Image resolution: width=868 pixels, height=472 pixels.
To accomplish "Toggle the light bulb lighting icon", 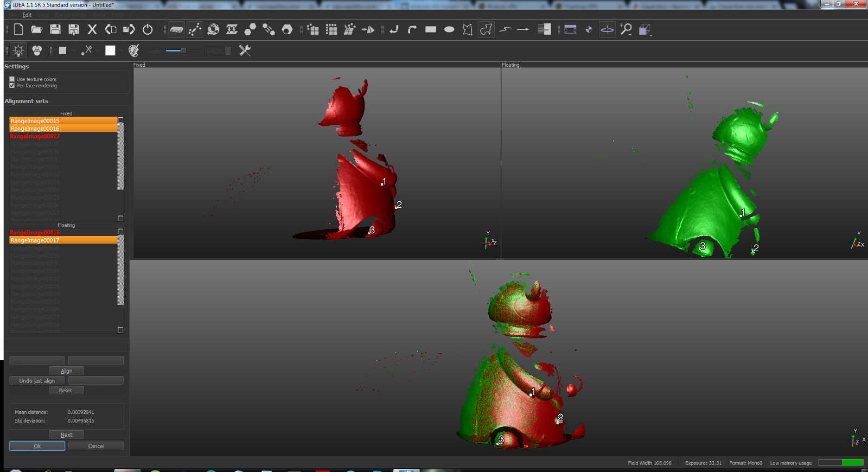I will (x=18, y=50).
